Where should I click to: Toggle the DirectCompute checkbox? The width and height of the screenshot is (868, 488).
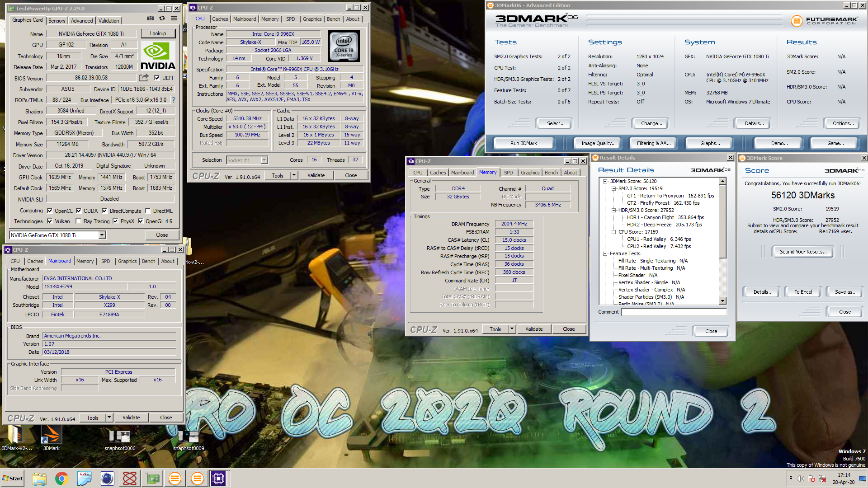pos(104,211)
